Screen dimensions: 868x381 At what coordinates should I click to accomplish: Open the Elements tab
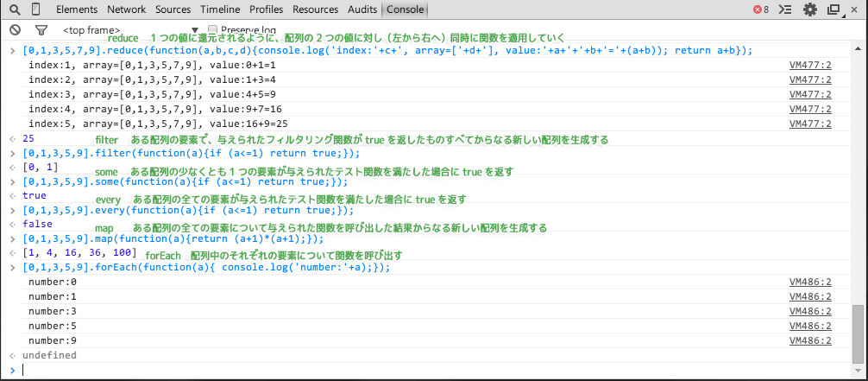(77, 10)
